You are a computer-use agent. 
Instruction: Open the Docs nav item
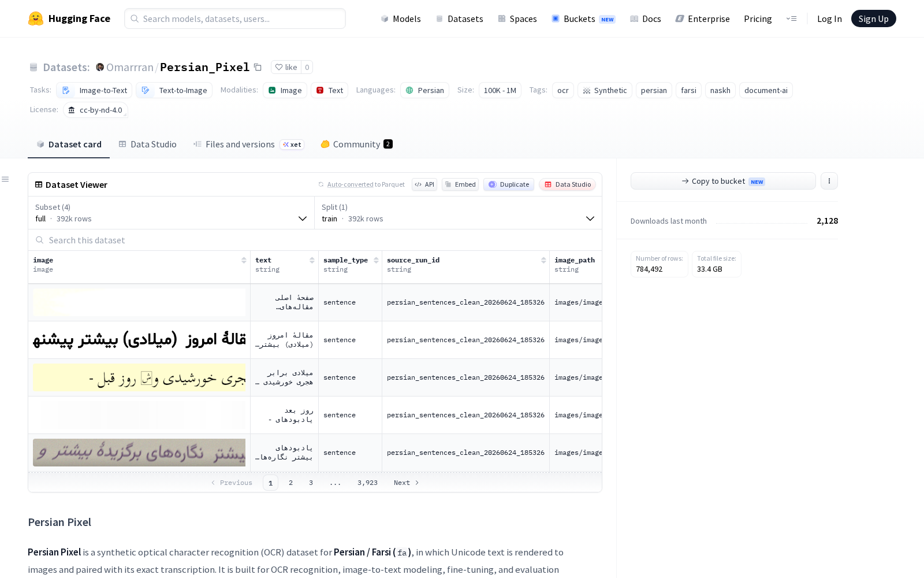point(645,18)
